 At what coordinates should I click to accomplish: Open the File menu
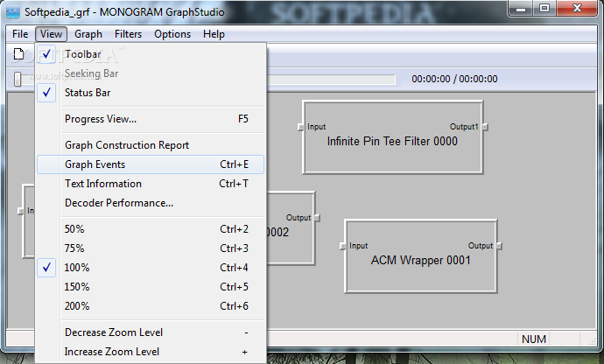click(x=20, y=34)
